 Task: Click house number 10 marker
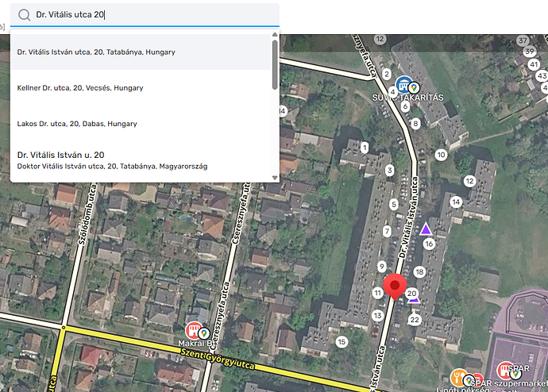(441, 155)
